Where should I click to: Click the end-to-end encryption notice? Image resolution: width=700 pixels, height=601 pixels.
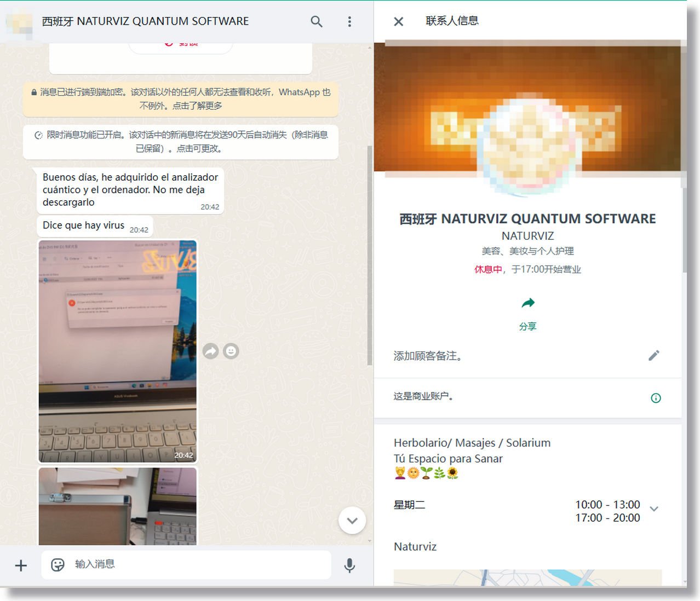click(x=181, y=99)
